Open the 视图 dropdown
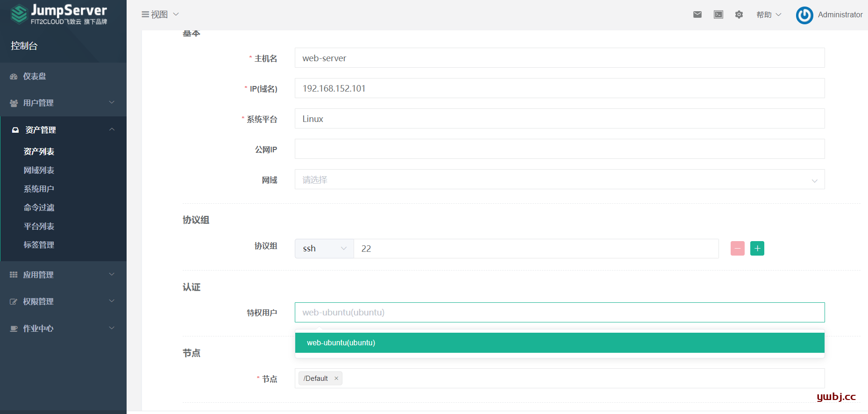This screenshot has width=868, height=414. 160,14
